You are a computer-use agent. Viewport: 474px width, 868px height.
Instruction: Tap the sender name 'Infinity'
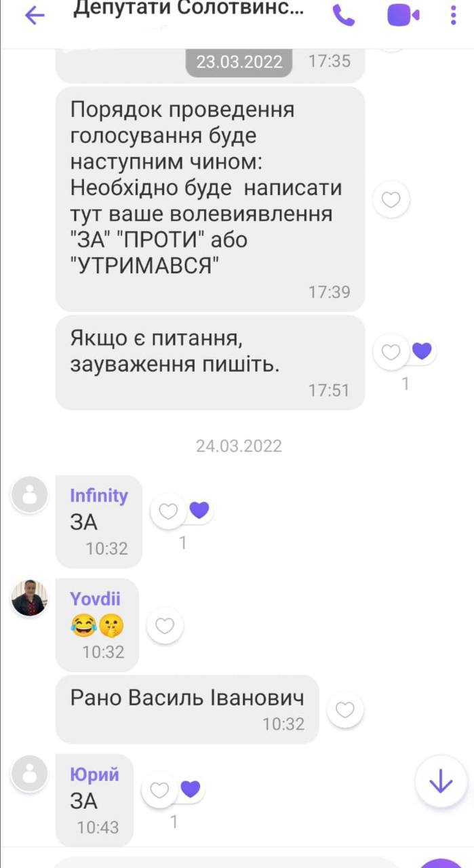click(99, 496)
